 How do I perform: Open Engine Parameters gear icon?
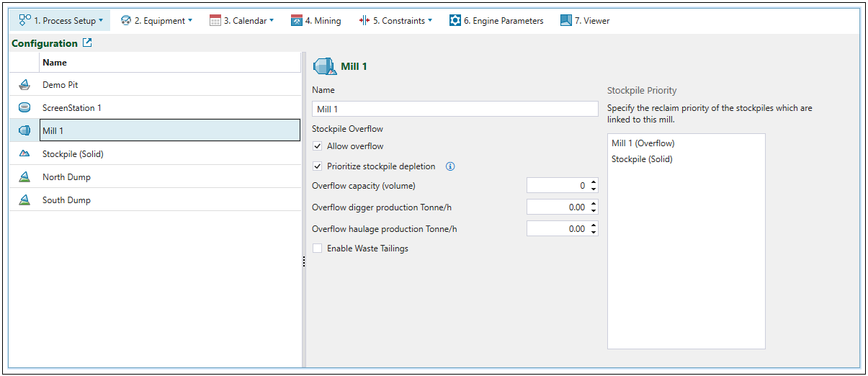(455, 20)
